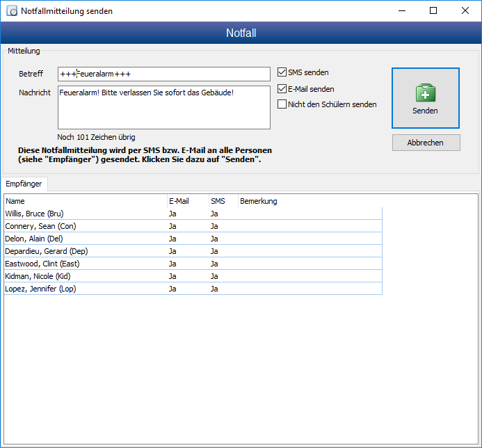Click into the Betreff subject field
This screenshot has height=448, width=482.
[x=163, y=74]
